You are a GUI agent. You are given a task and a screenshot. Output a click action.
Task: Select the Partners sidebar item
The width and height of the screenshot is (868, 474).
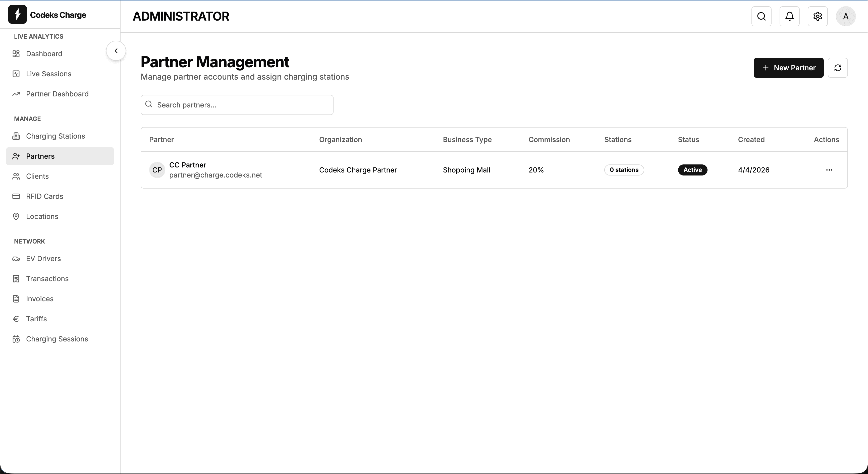(40, 156)
